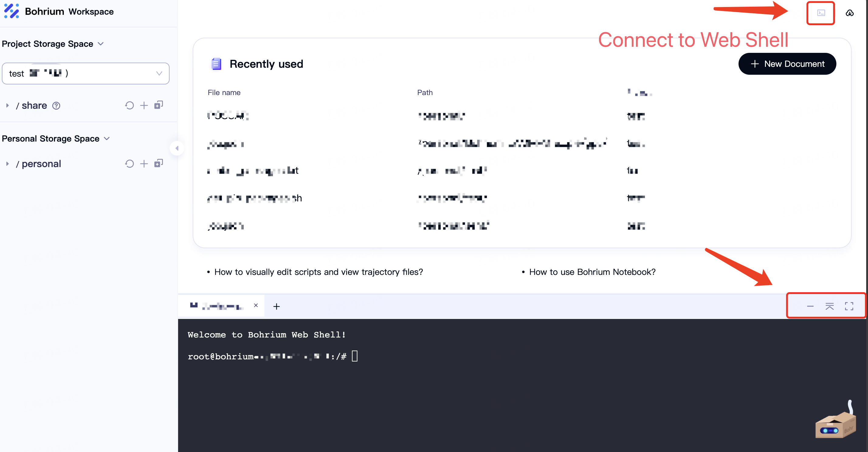
Task: Select the currently open test project dropdown
Action: pyautogui.click(x=85, y=73)
